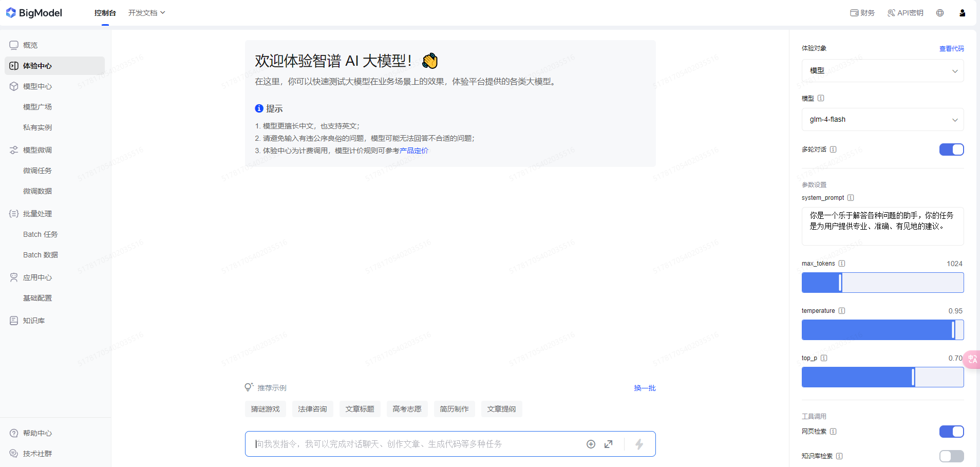This screenshot has width=980, height=467.
Task: Click the temperature slider track
Action: 882,330
